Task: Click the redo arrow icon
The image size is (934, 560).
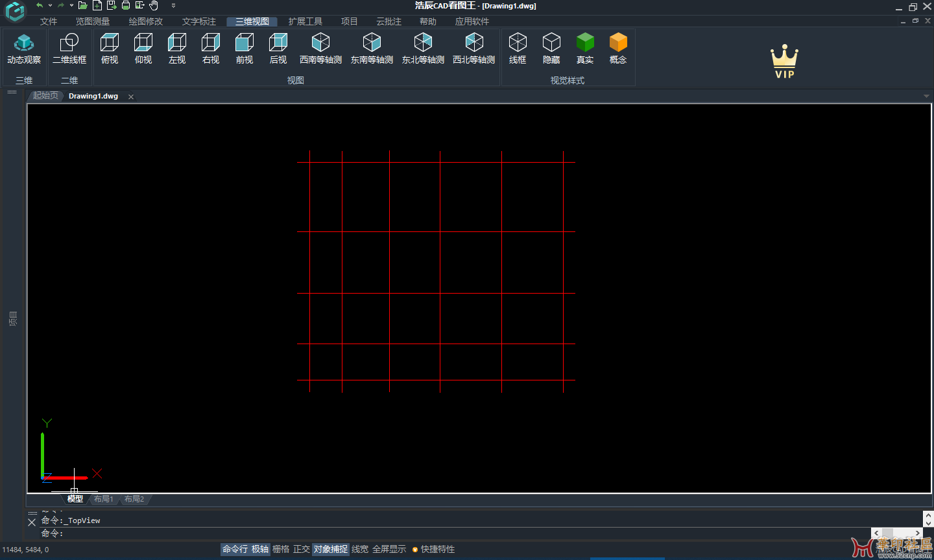Action: click(61, 5)
